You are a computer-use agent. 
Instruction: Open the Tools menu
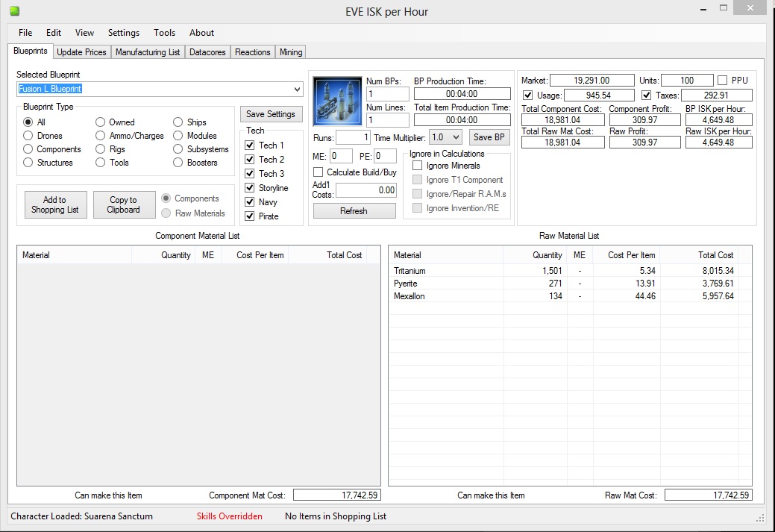point(164,33)
